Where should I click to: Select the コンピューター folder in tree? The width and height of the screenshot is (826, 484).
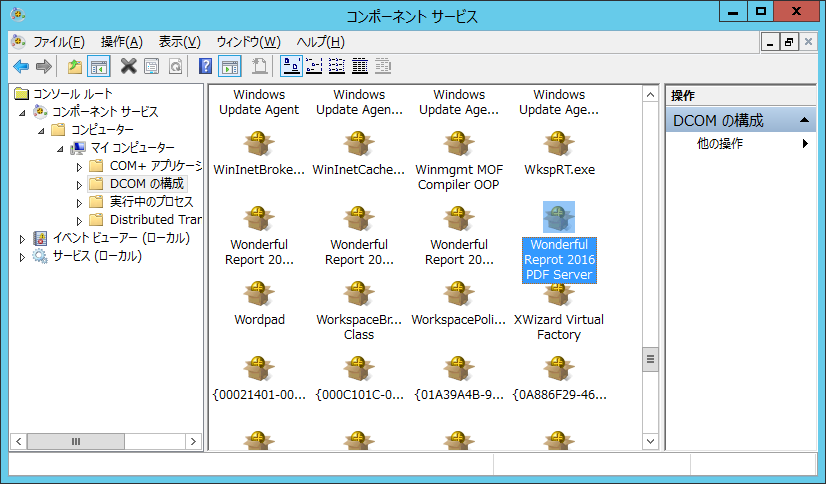102,130
